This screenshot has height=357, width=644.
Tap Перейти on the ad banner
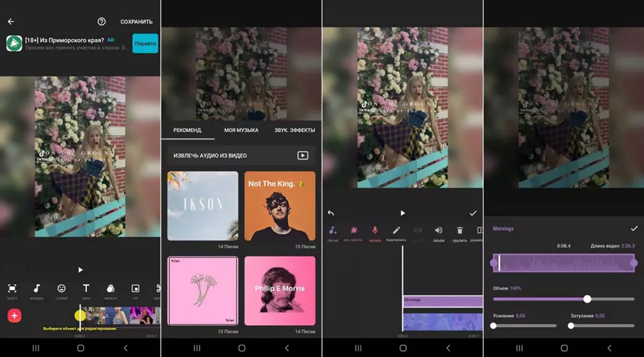(x=145, y=43)
